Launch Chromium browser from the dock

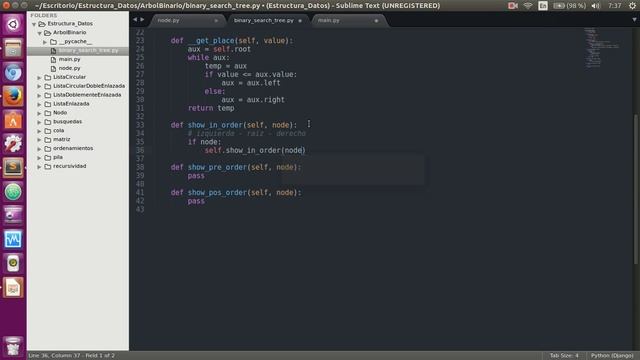(x=13, y=73)
